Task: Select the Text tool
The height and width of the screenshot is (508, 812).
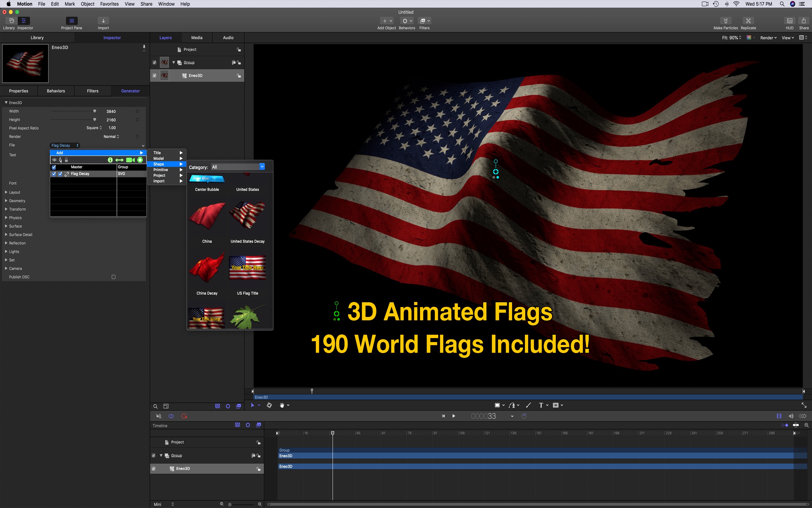Action: click(x=541, y=405)
